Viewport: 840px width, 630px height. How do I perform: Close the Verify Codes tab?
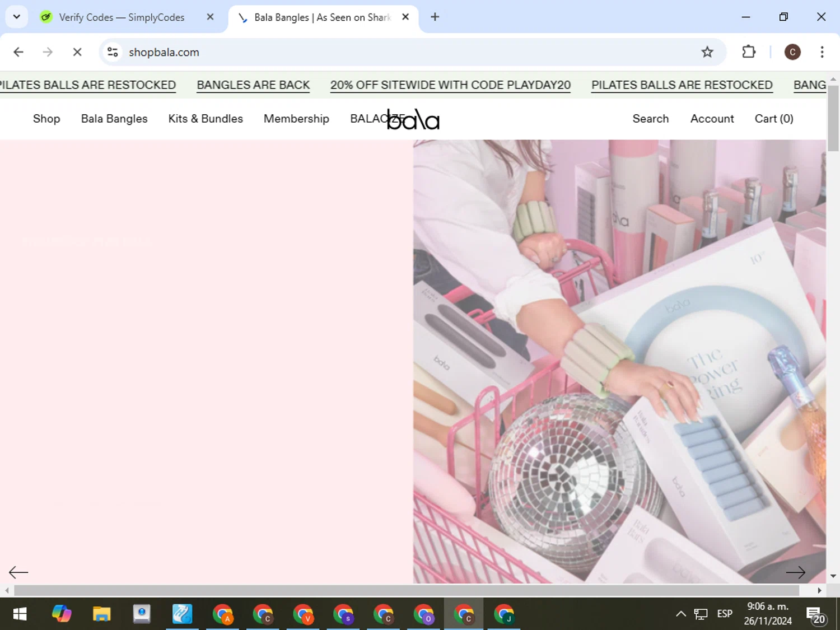210,17
